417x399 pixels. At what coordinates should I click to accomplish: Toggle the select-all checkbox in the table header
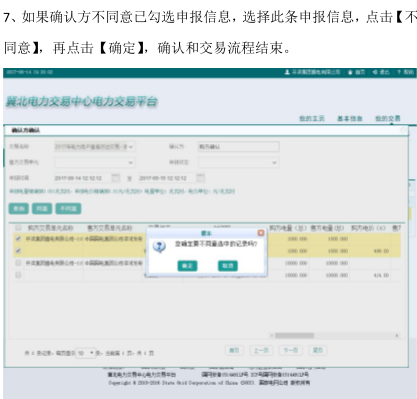point(18,228)
